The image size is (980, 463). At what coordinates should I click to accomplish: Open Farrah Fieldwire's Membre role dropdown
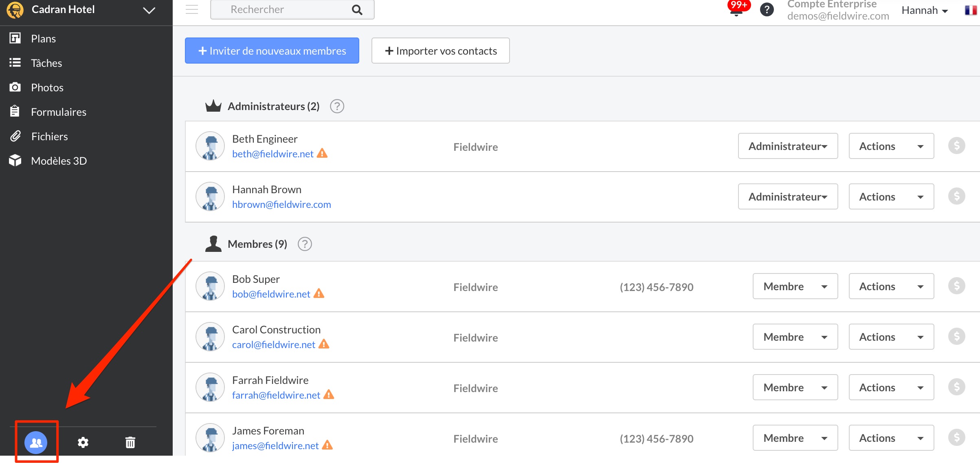click(795, 387)
